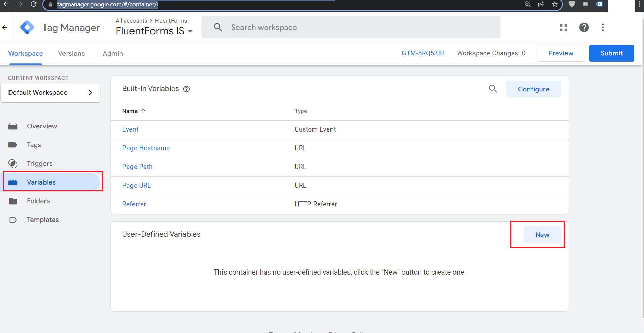This screenshot has height=333, width=644.
Task: Click the GTM-5RQ538T container ID
Action: pyautogui.click(x=423, y=53)
